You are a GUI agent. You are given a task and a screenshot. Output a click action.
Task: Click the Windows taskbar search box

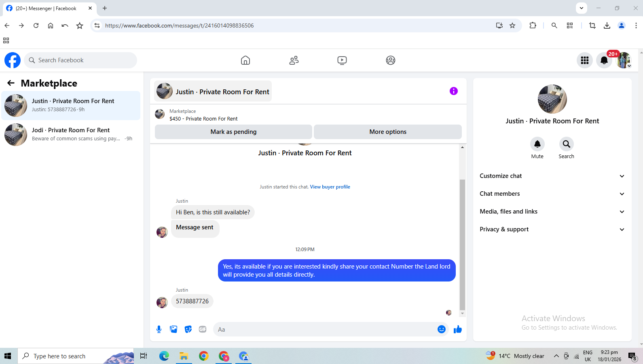[x=76, y=356]
